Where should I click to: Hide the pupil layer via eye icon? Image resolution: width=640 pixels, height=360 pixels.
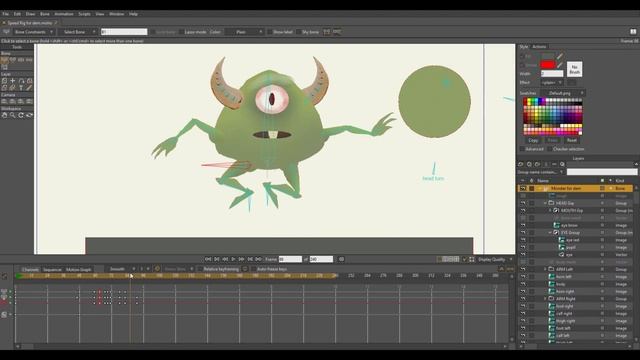[523, 247]
